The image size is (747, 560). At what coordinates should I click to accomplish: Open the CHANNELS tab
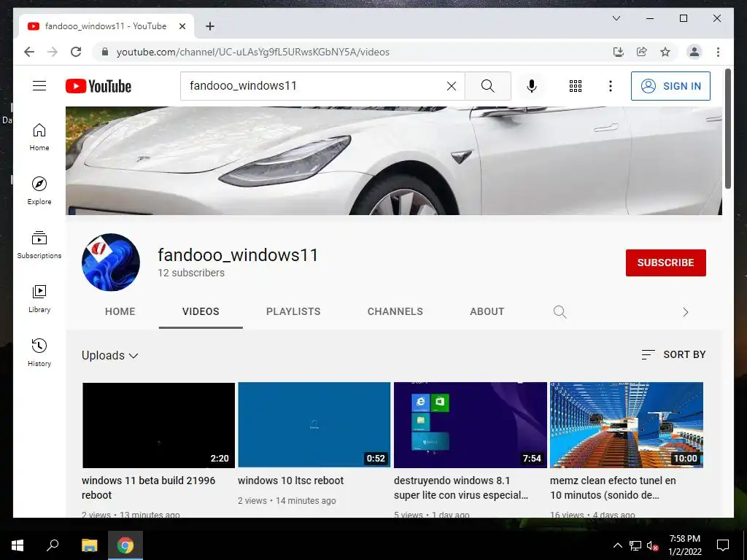click(395, 311)
